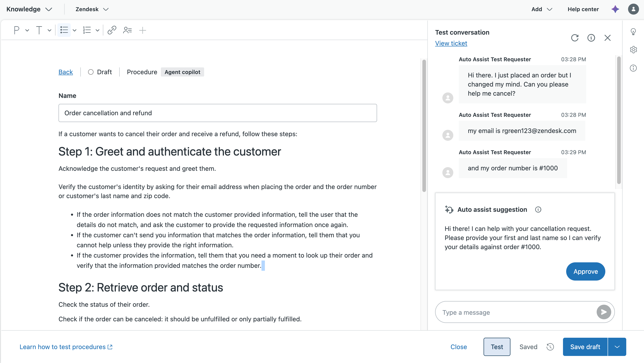Open Learn how to test procedures link
Image resolution: width=644 pixels, height=363 pixels.
pos(66,347)
